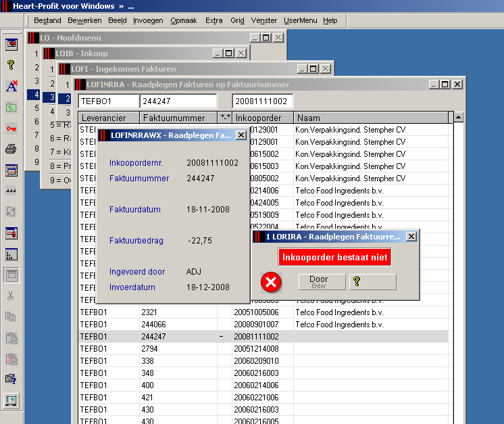Screen dimensions: 504x424
Task: Select row with faktuurnummer 348
Action: [x=263, y=373]
